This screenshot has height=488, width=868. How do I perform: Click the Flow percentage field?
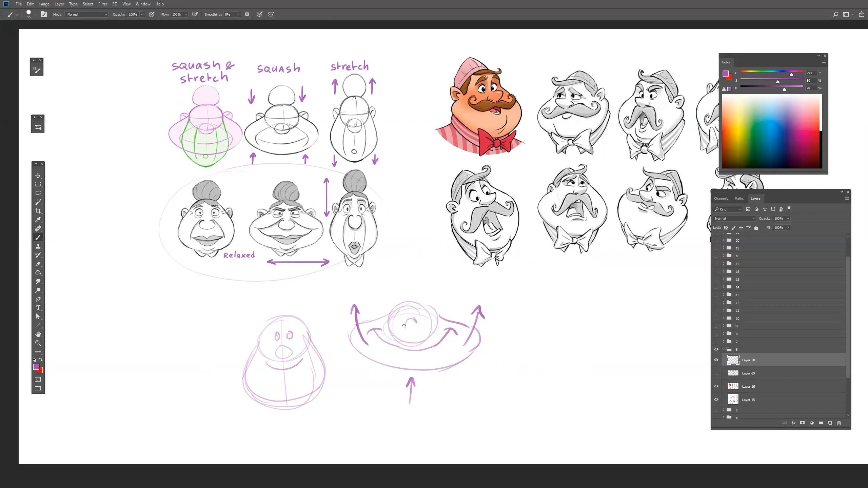pos(177,15)
